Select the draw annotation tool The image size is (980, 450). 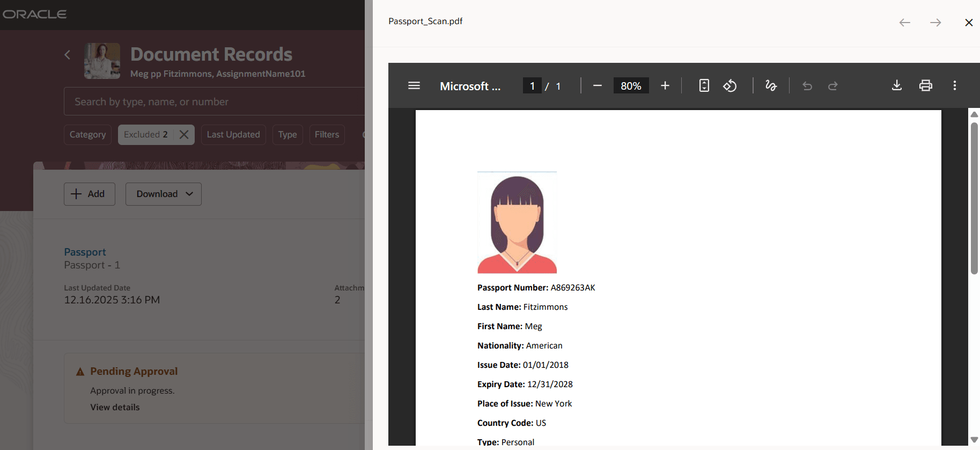pyautogui.click(x=771, y=86)
